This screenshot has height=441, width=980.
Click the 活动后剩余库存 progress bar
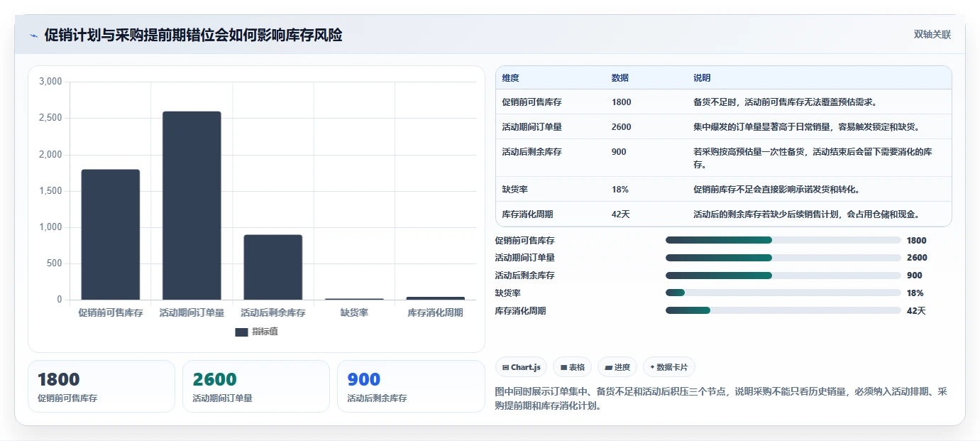pos(783,276)
